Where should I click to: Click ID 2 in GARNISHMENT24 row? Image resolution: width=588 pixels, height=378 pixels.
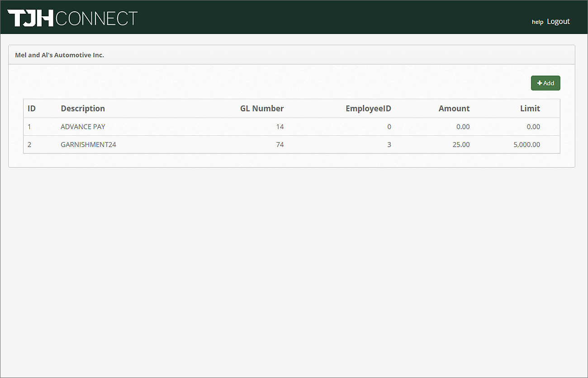29,145
